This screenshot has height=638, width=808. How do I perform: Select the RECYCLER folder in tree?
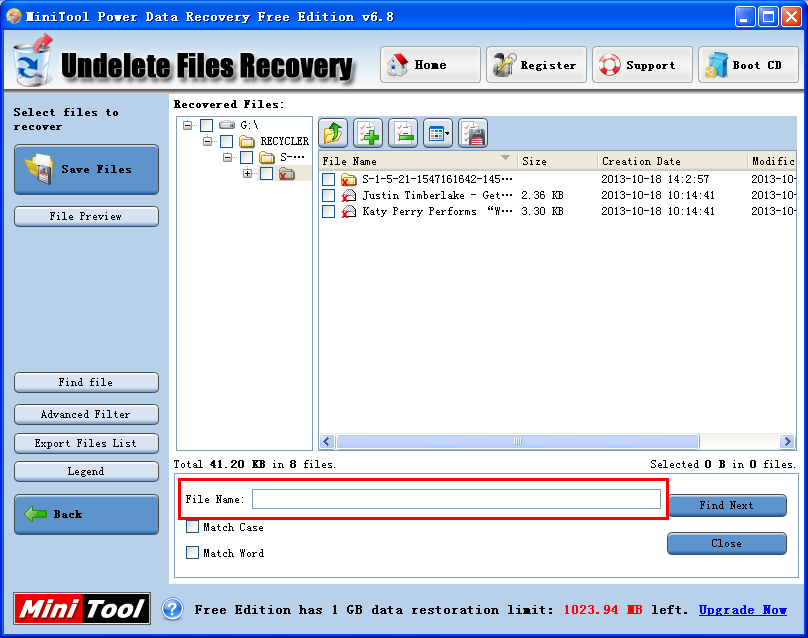284,141
